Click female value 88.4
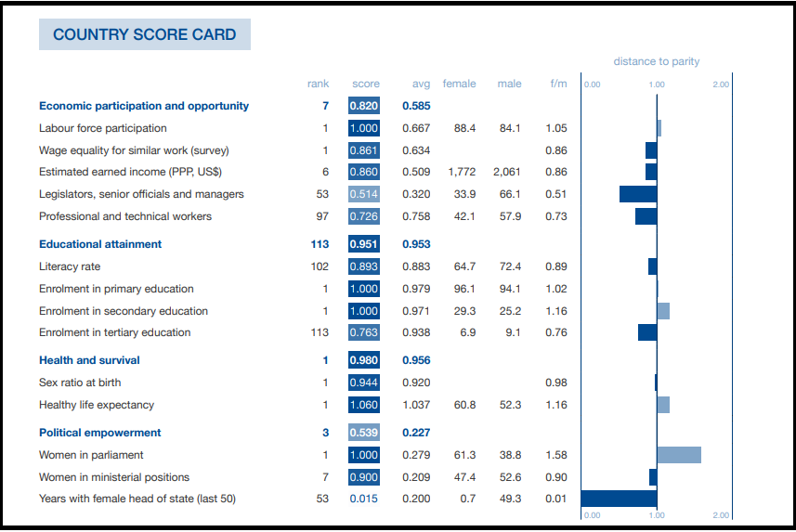 click(x=464, y=128)
